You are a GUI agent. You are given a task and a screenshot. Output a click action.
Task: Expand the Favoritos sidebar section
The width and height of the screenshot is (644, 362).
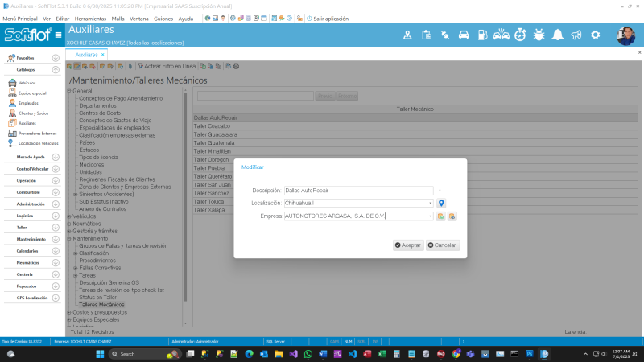click(x=56, y=58)
